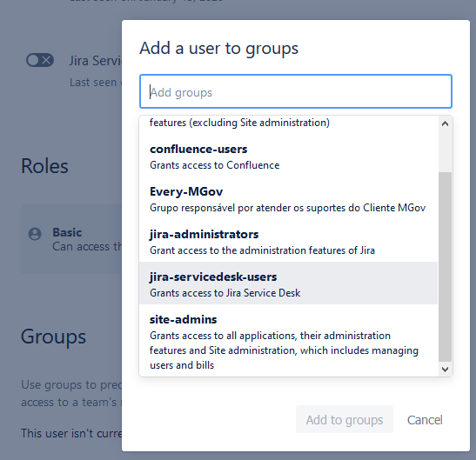Click the Add groups input field
The image size is (476, 460).
[296, 91]
